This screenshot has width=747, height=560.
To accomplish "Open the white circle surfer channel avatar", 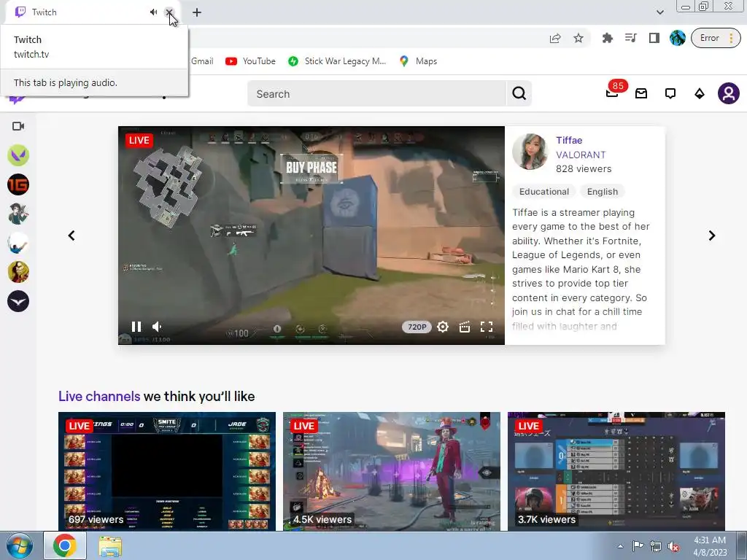I will coord(18,243).
